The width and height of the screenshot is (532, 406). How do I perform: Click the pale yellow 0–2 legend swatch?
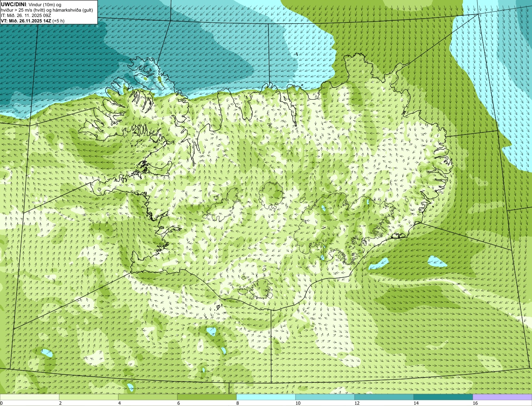pyautogui.click(x=30, y=397)
